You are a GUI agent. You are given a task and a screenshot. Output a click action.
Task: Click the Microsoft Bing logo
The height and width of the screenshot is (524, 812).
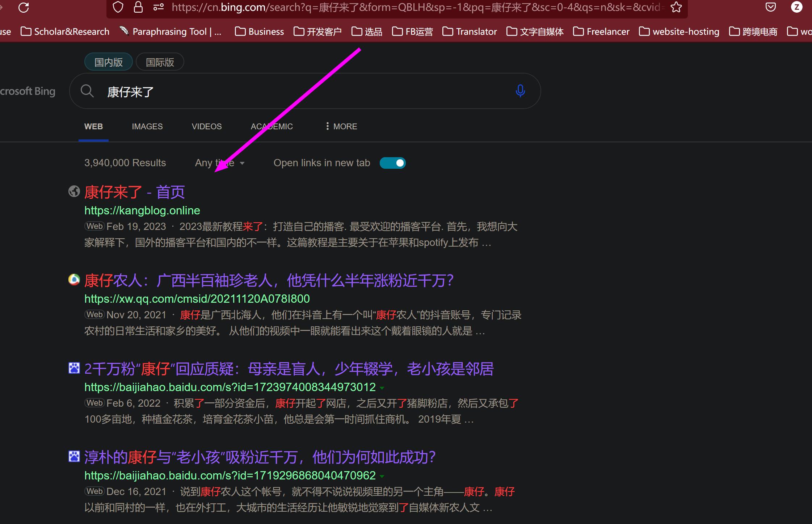pyautogui.click(x=28, y=91)
